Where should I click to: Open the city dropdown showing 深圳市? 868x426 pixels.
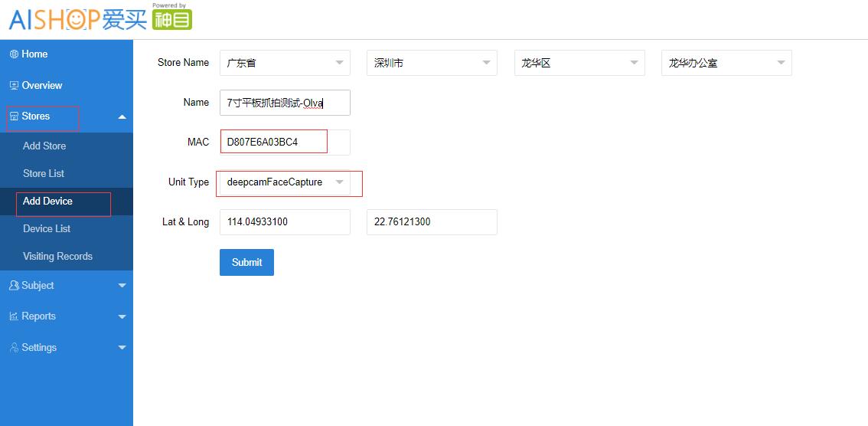point(432,63)
